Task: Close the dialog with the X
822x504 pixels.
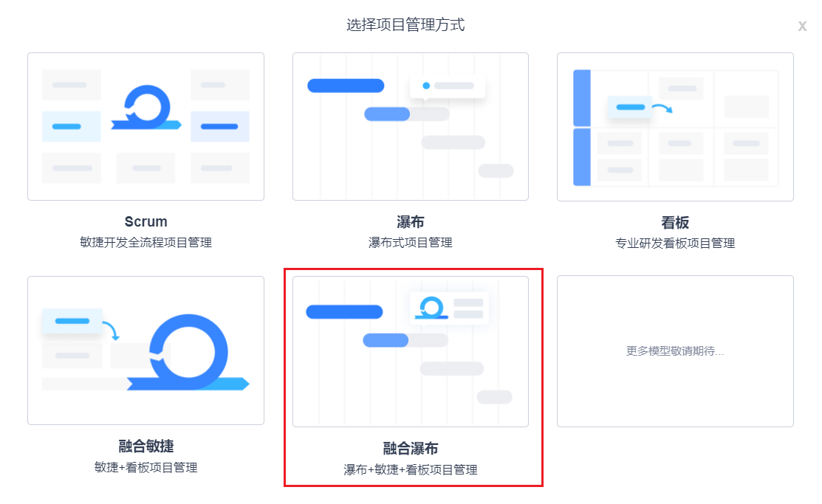Action: (x=802, y=26)
